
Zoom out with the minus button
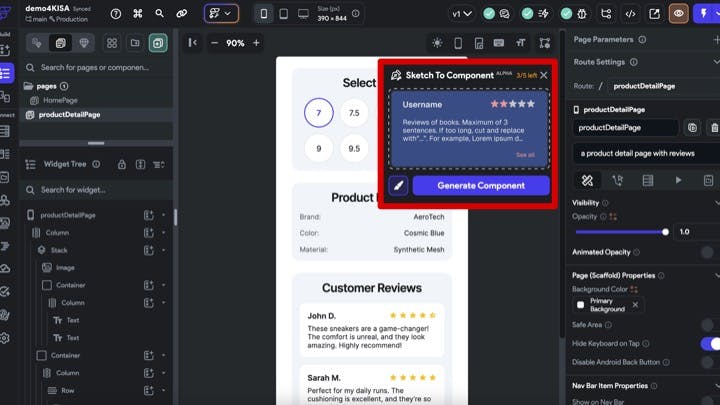[x=214, y=43]
